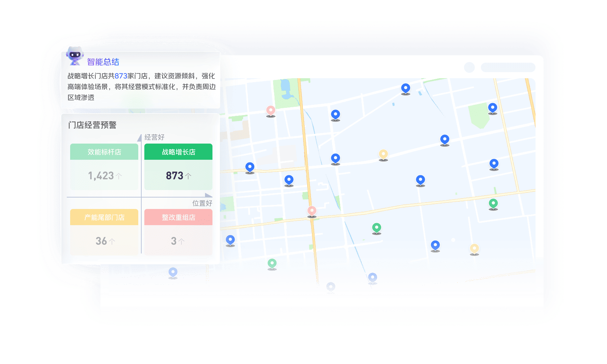
Task: Click the round avatar placeholder at top right
Action: coord(469,67)
